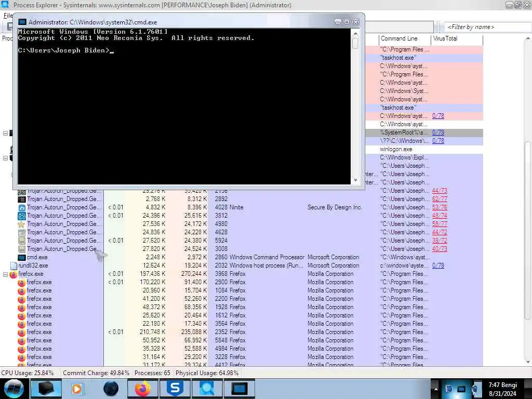Image resolution: width=532 pixels, height=399 pixels.
Task: Open VirusTotal result 62/77
Action: pos(440,199)
